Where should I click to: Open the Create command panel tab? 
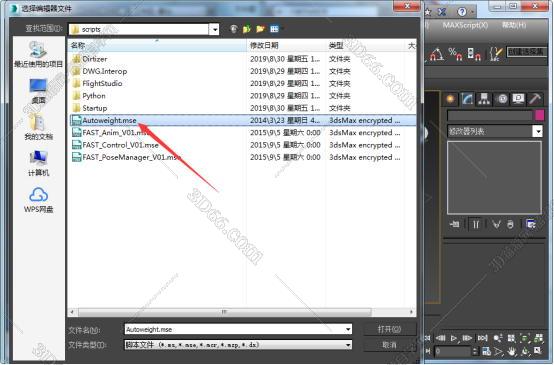coord(450,99)
